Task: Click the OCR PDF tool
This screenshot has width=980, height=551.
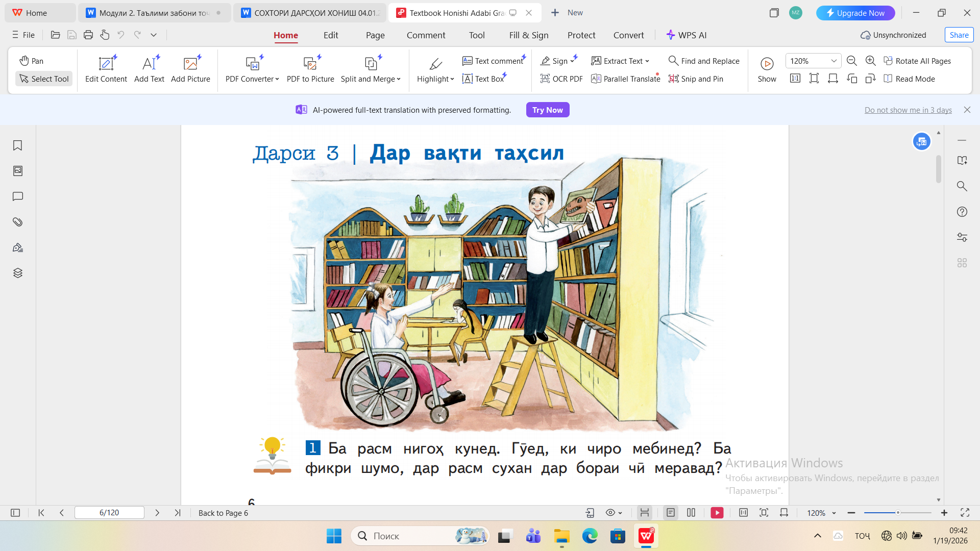Action: [x=561, y=79]
